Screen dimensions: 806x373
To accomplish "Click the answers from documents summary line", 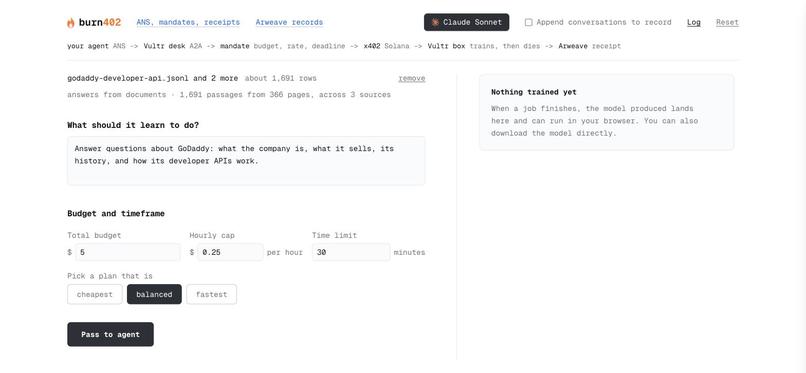I will point(229,95).
